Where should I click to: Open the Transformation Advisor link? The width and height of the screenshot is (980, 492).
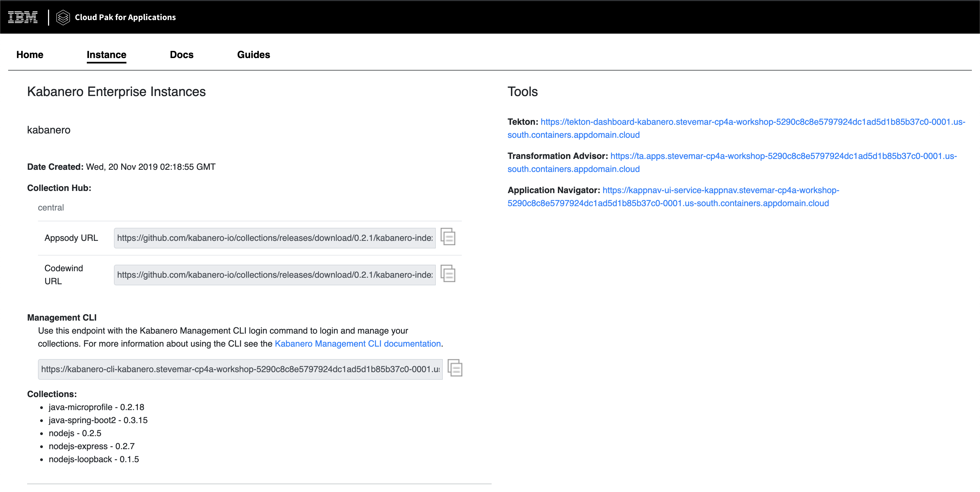coord(732,162)
